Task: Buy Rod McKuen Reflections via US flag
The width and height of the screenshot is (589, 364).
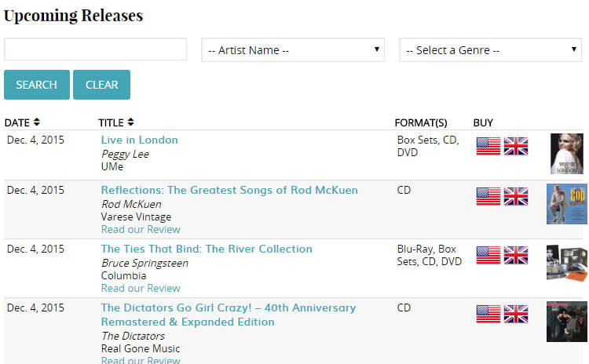Action: 488,196
